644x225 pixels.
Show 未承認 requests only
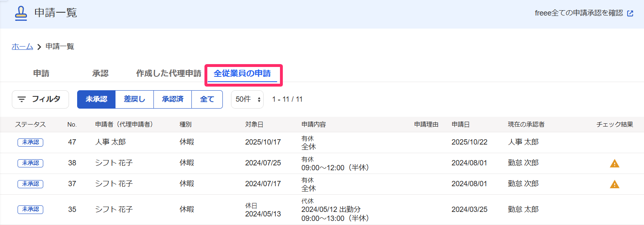tap(96, 99)
